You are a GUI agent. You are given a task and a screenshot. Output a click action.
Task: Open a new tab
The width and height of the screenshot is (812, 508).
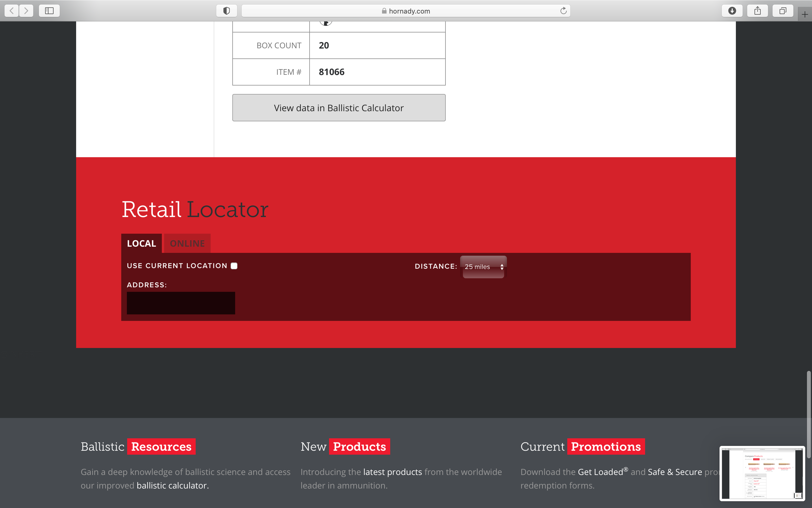(805, 14)
